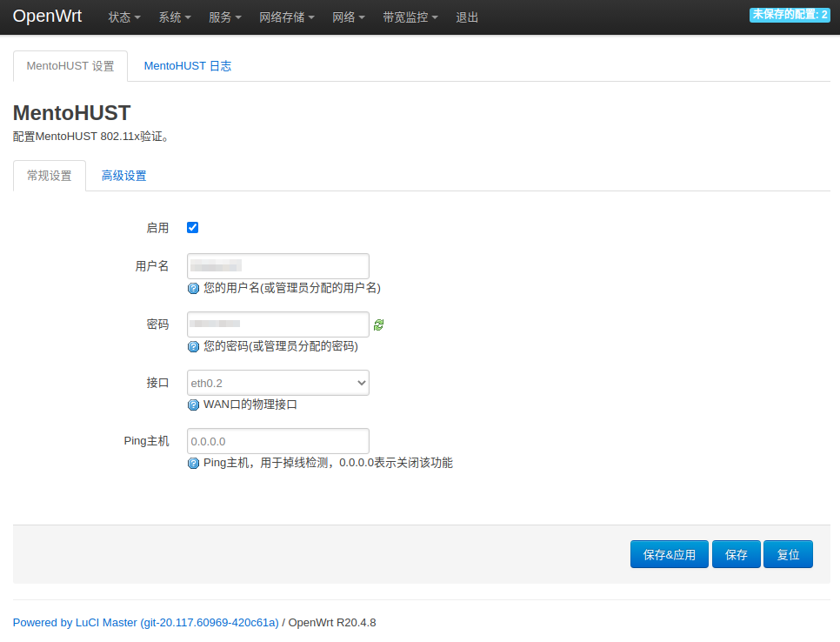
Task: Click the 启用 label
Action: [x=157, y=228]
